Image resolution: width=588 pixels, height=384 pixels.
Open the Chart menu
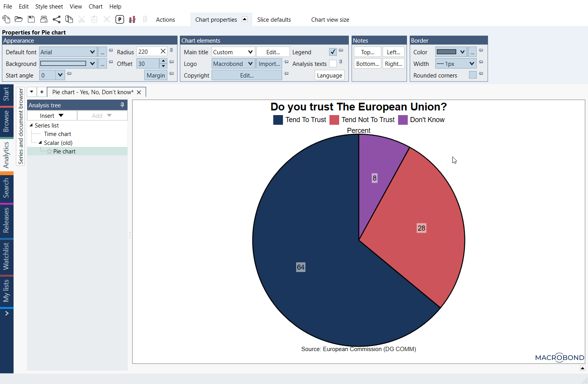pos(95,6)
